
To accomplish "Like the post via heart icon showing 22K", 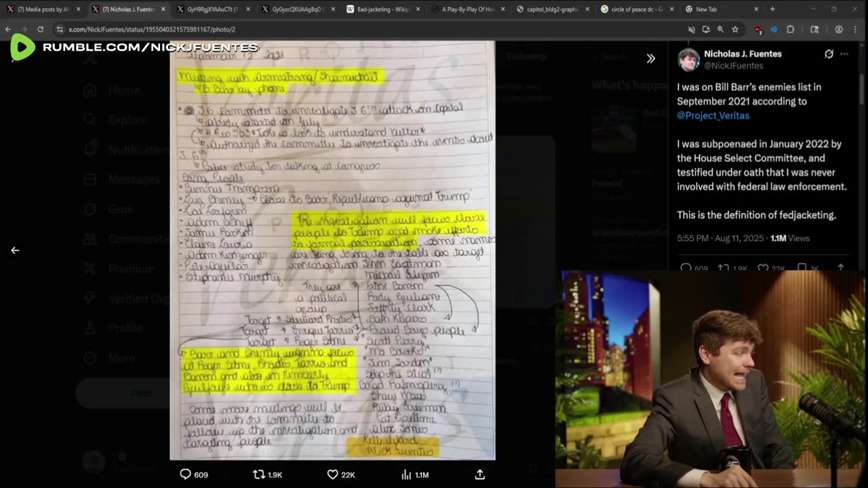I will 332,474.
